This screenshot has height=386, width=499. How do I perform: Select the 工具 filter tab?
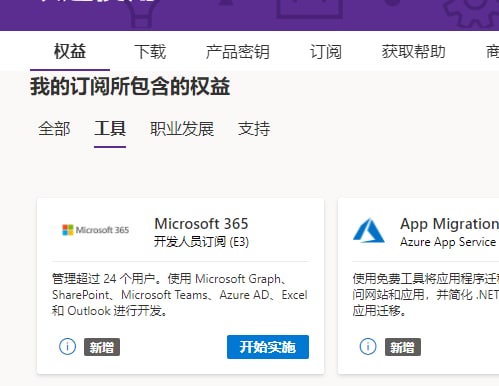110,129
